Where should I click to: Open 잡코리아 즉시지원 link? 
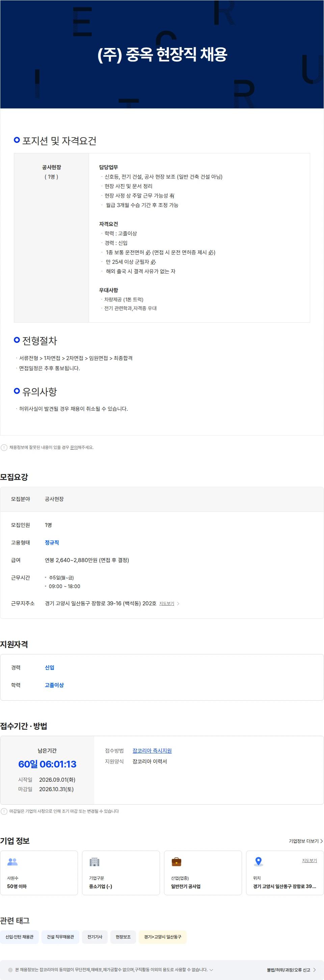152,751
